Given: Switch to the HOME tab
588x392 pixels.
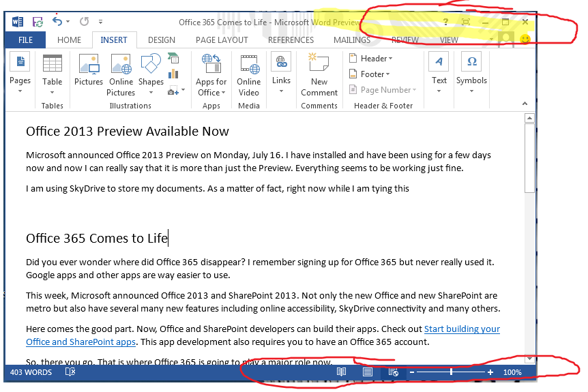Looking at the screenshot, I should point(69,40).
